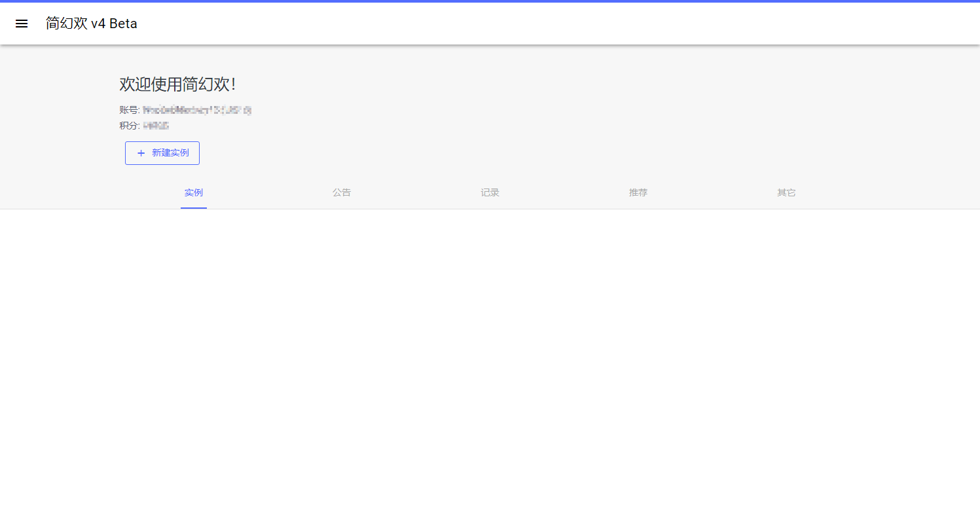This screenshot has height=532, width=980.
Task: Click the 欢迎使用简幻欢! heading
Action: (x=177, y=84)
